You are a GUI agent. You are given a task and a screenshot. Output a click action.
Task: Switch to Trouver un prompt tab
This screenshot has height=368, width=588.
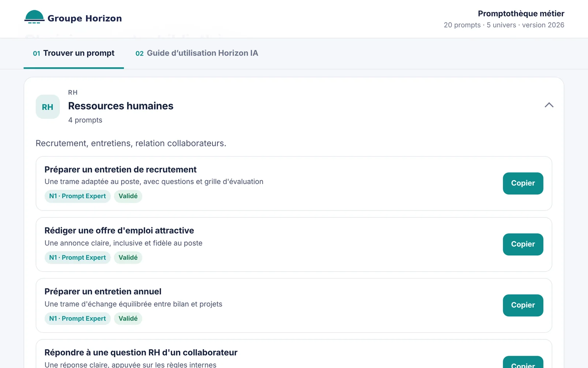point(73,53)
